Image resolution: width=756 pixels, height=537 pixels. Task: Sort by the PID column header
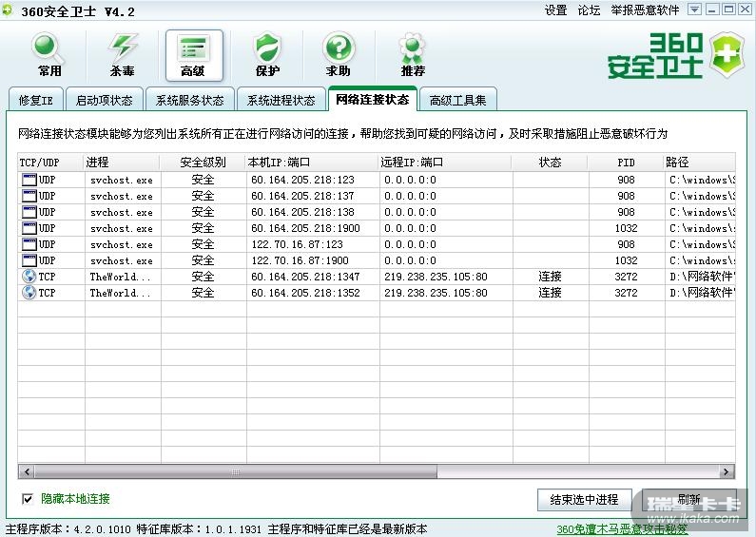coord(627,163)
